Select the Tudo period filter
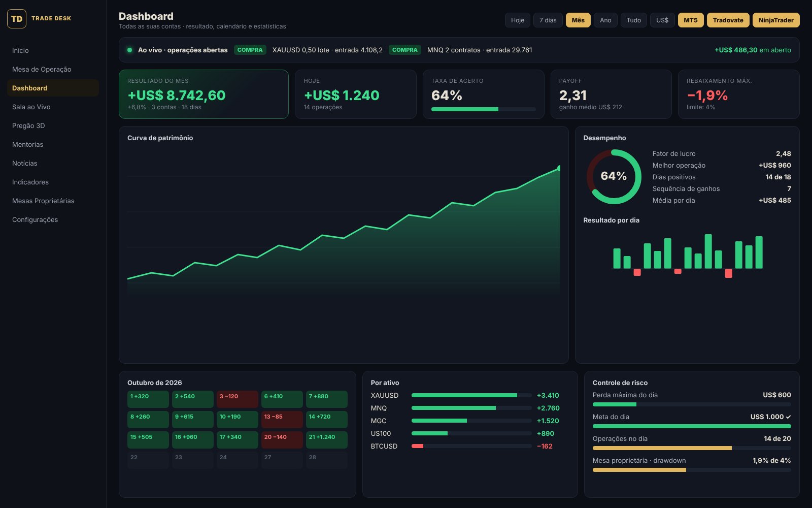This screenshot has width=812, height=508. pyautogui.click(x=634, y=20)
